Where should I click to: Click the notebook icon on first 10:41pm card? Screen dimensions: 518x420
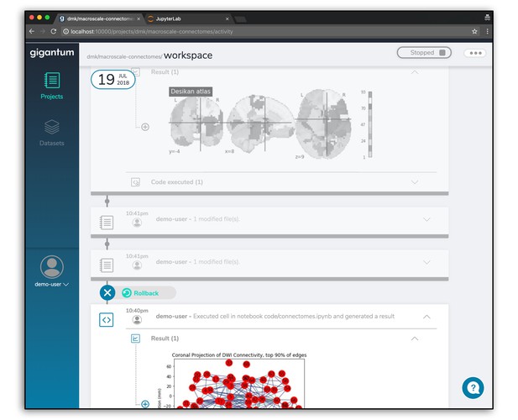[x=107, y=223]
